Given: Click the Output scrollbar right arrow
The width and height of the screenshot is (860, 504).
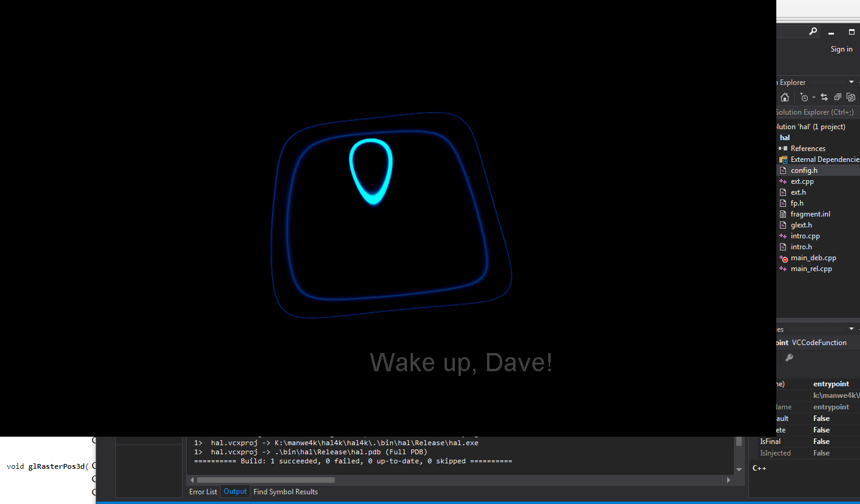Looking at the screenshot, I should pos(729,480).
